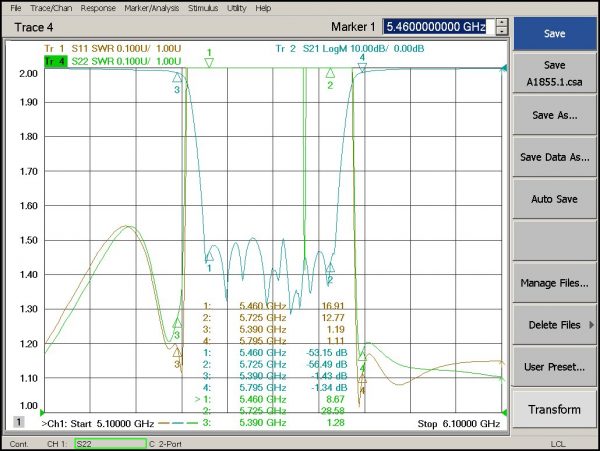The width and height of the screenshot is (600, 451).
Task: Open the Stimulus menu
Action: click(203, 8)
